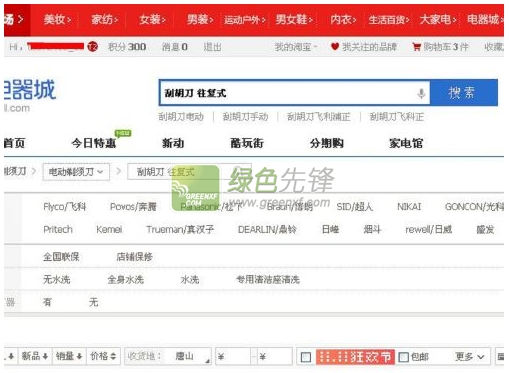Select the 全国联保 warranty filter
Image resolution: width=509 pixels, height=373 pixels.
[x=61, y=257]
